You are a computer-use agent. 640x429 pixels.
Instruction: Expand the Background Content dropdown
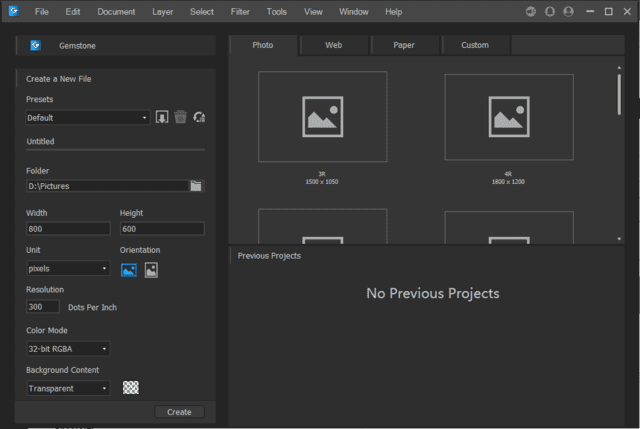tap(68, 388)
